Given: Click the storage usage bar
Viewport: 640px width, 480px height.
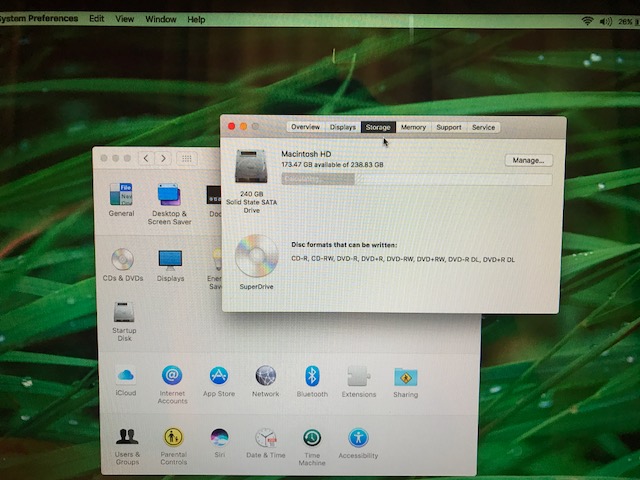Looking at the screenshot, I should [416, 179].
